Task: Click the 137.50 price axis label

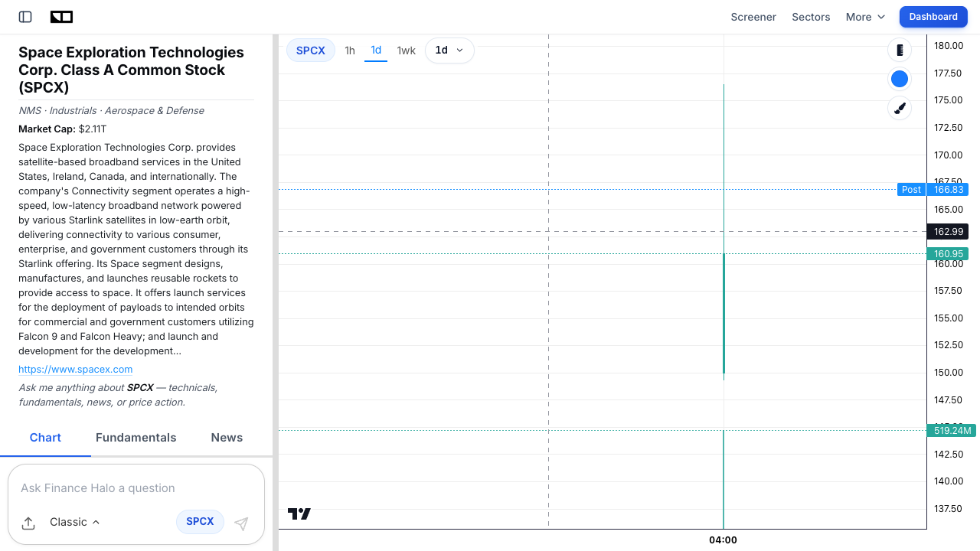Action: click(948, 509)
